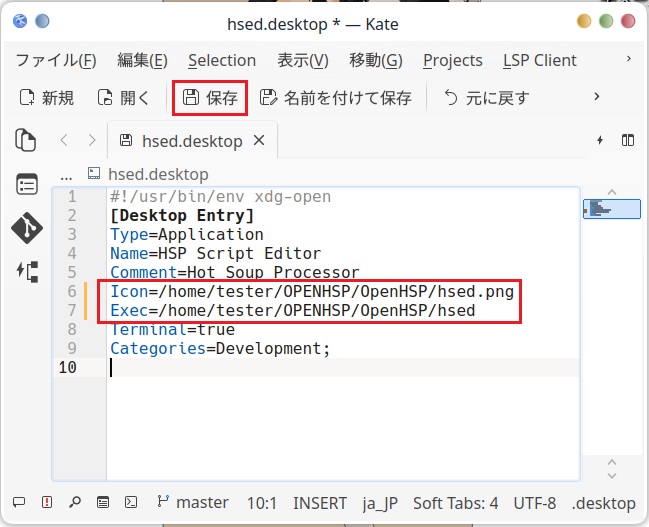The image size is (649, 527).
Task: Go to previous tab with back arrow
Action: [64, 140]
